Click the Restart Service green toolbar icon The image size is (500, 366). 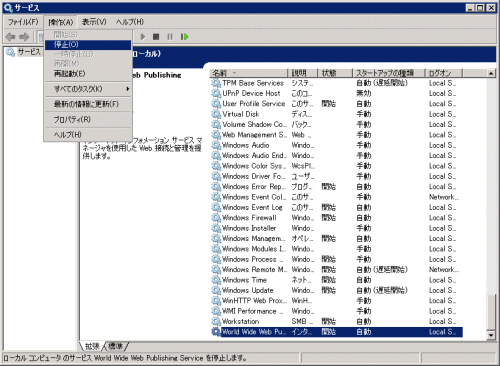(184, 37)
